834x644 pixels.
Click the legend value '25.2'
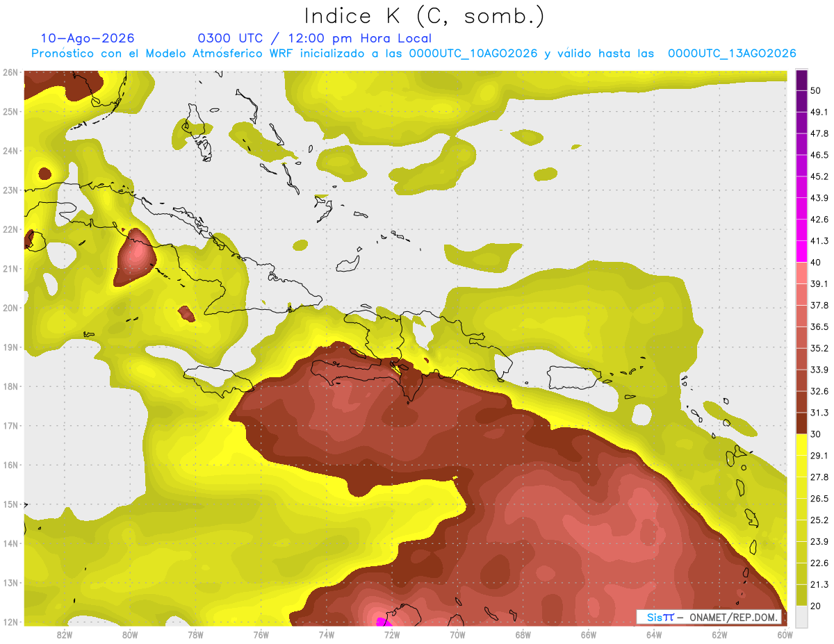point(819,520)
